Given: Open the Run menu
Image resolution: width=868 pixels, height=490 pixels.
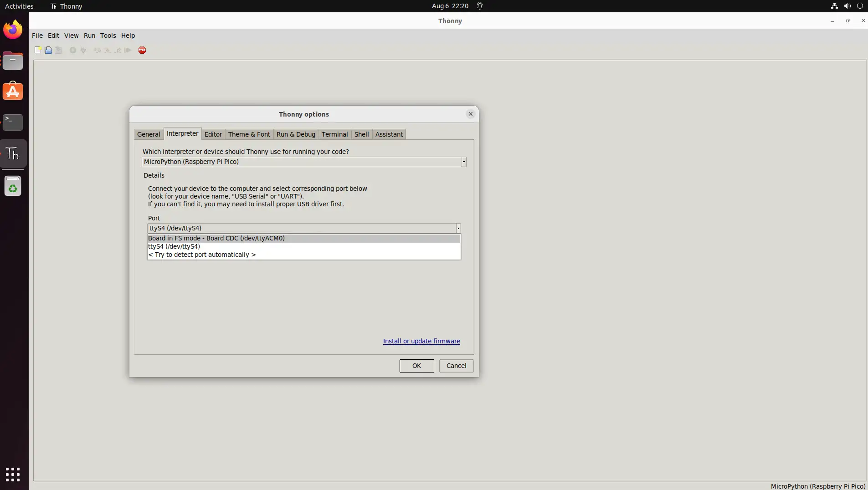Looking at the screenshot, I should tap(89, 36).
